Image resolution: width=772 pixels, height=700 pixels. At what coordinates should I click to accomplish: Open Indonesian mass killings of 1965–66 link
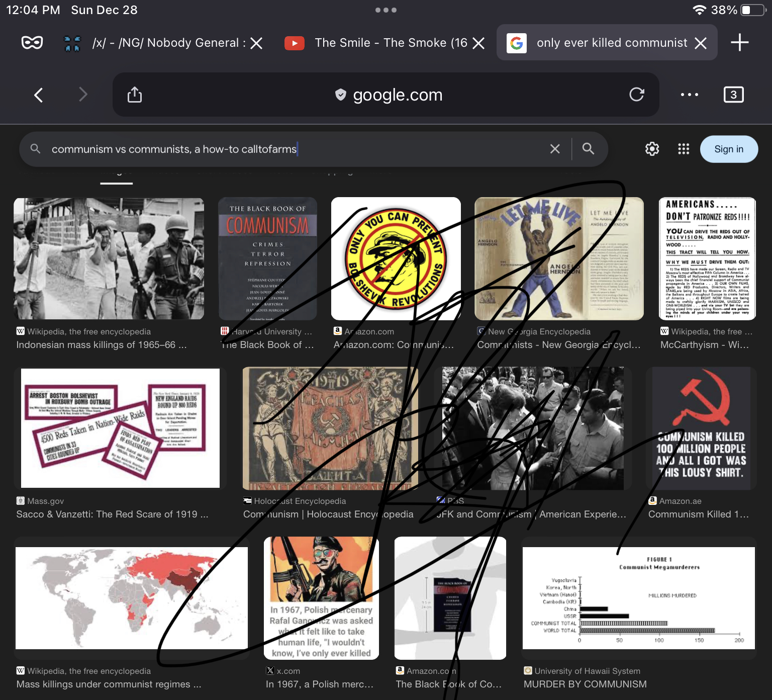pyautogui.click(x=102, y=345)
